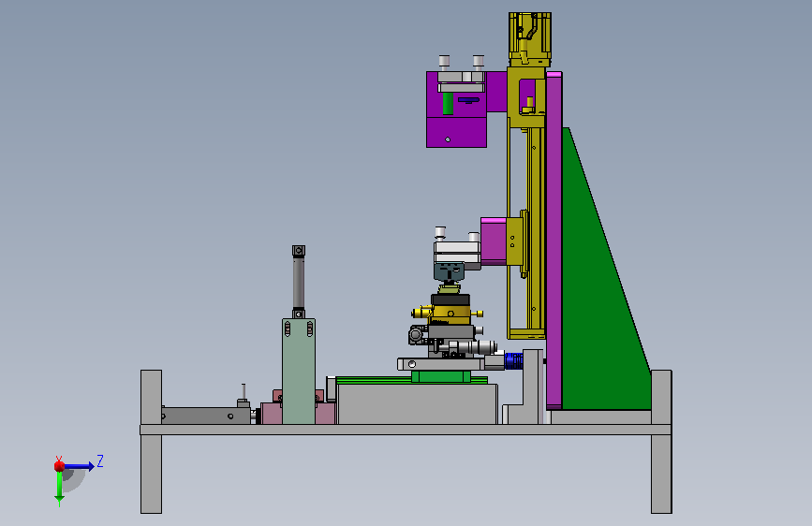Select the pale green upright bracket
This screenshot has width=812, height=526.
click(x=299, y=372)
